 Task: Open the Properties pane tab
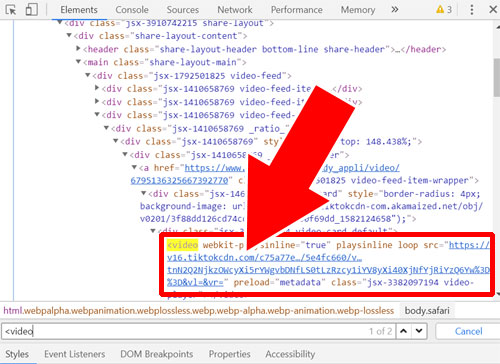(229, 354)
